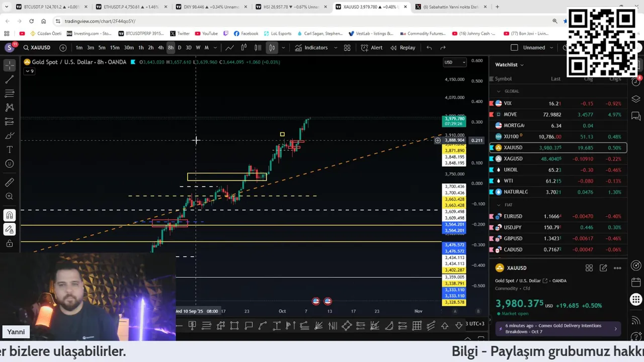Select the callout tool in favorites toolbar
Viewport: 644px width, 362px height.
(x=249, y=326)
